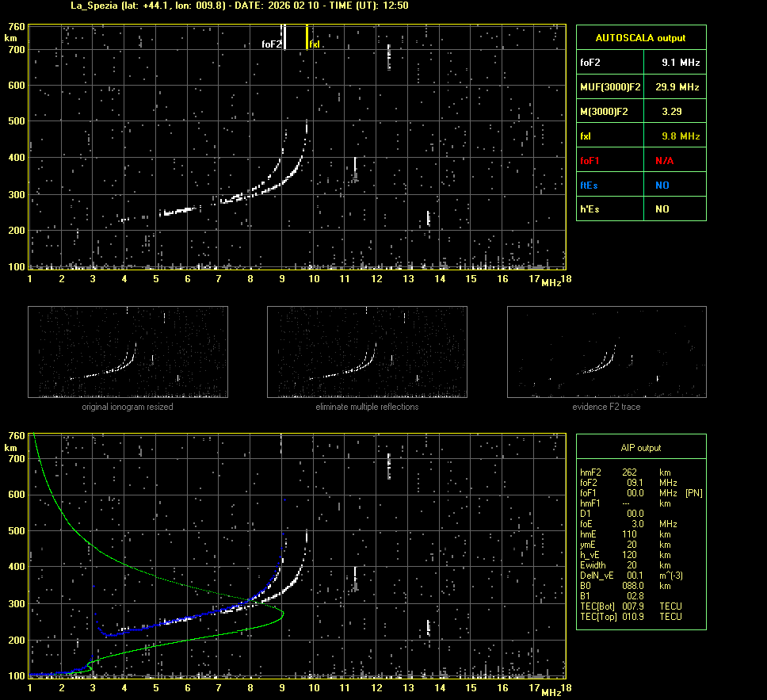Click the "original ionogram resized" thumbnail
Screen dimensions: 767x700
[128, 352]
